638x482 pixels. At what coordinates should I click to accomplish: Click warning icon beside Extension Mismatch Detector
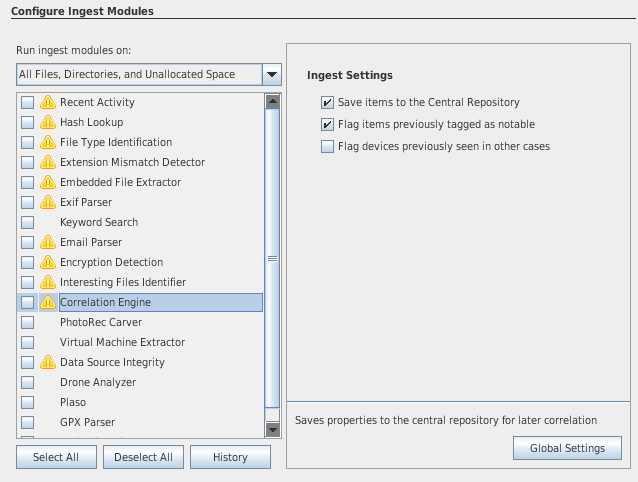point(47,162)
